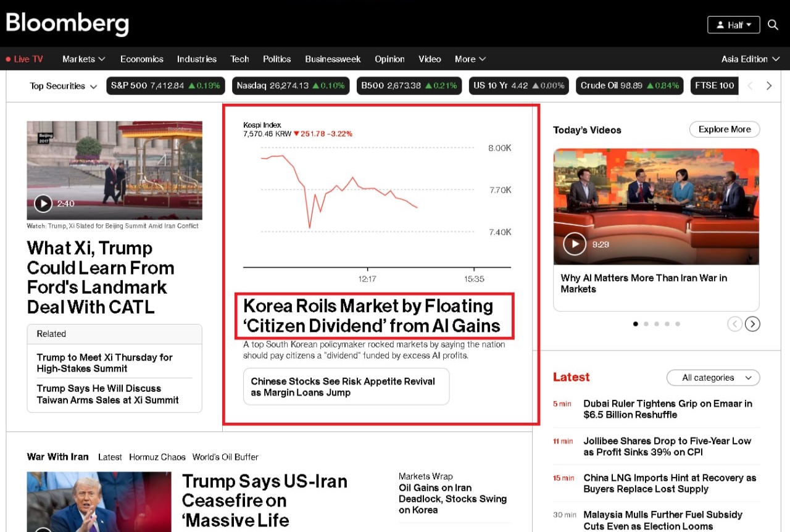Open Businessweek in the nav bar
790x532 pixels.
point(333,59)
